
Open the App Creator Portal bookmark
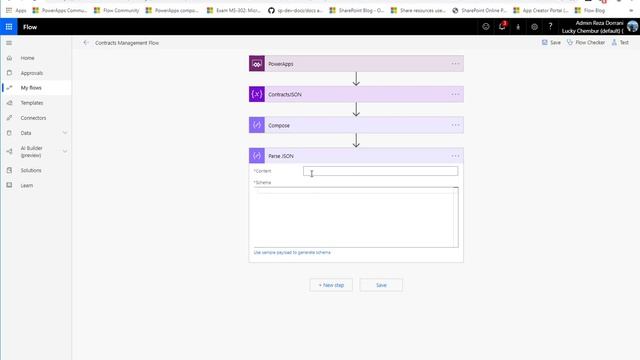[x=541, y=11]
